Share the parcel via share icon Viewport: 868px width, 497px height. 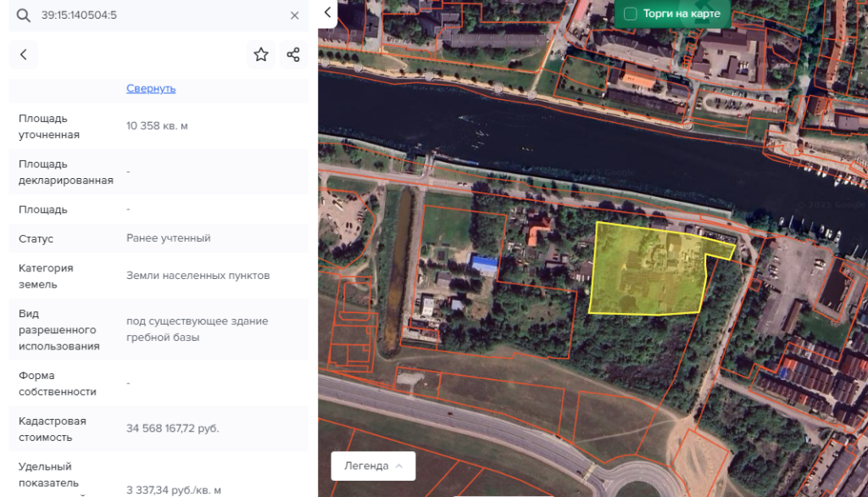pos(293,54)
